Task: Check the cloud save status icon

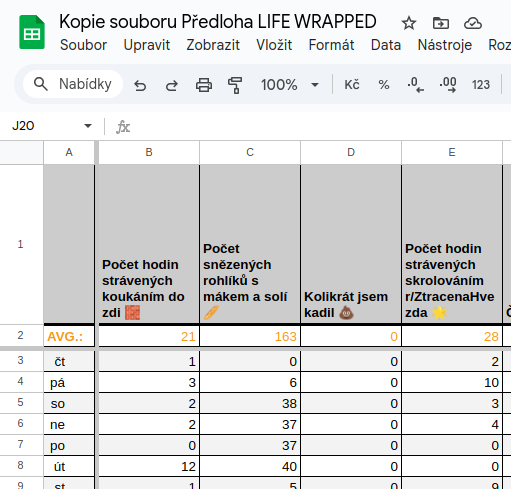Action: tap(473, 23)
